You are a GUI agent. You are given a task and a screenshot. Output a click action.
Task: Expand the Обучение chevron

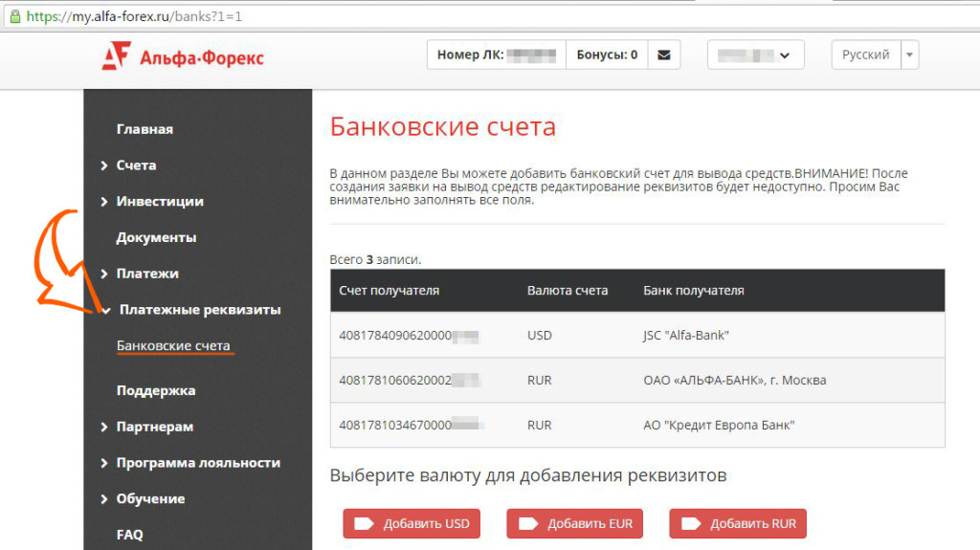(104, 498)
